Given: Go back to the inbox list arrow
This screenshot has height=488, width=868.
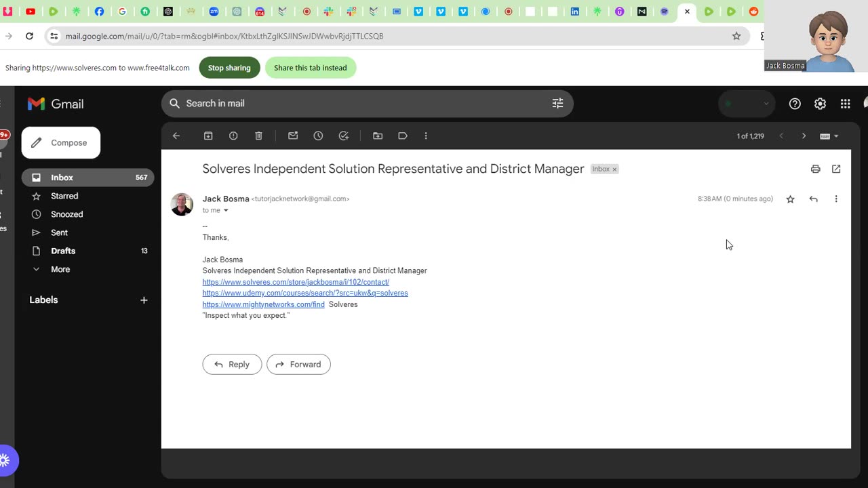Looking at the screenshot, I should [176, 136].
